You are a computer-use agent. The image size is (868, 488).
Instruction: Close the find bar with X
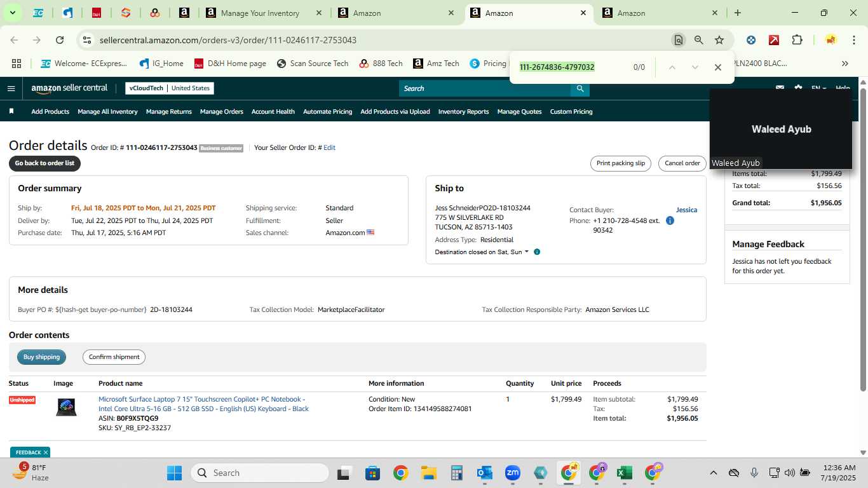click(x=718, y=67)
